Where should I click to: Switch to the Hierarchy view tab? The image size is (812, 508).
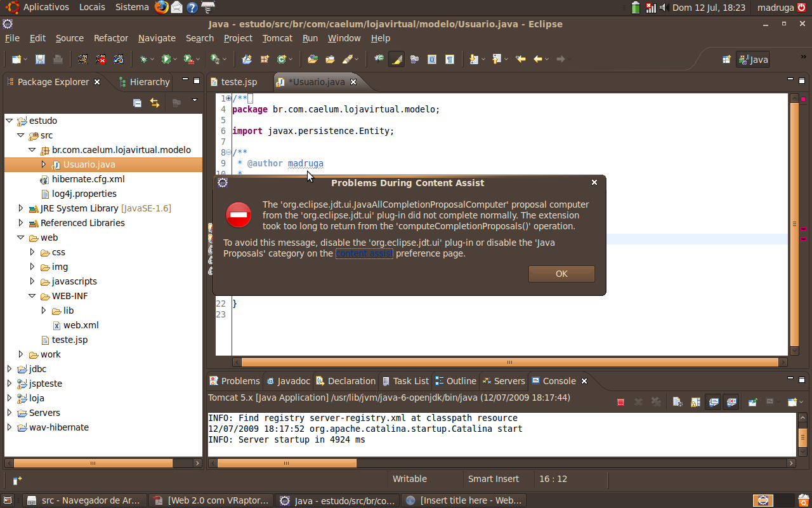pyautogui.click(x=145, y=82)
